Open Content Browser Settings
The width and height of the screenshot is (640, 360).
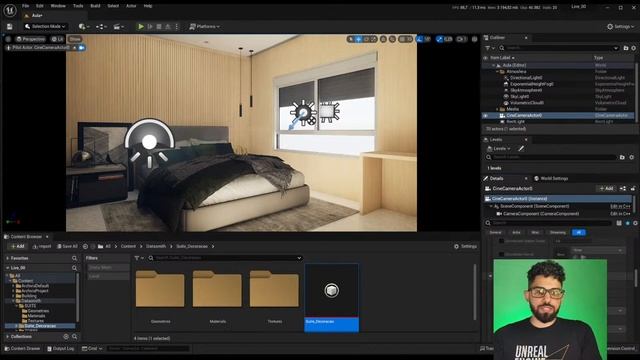tap(465, 247)
